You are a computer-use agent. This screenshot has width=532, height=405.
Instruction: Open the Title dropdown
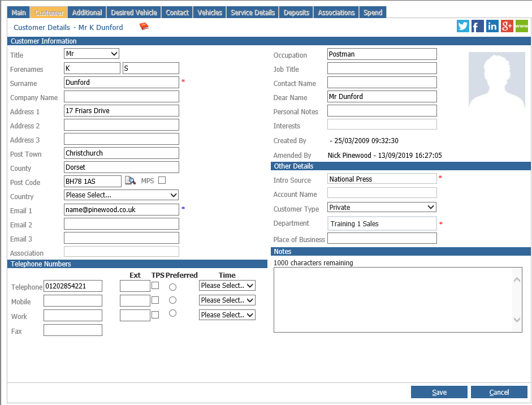click(x=91, y=54)
